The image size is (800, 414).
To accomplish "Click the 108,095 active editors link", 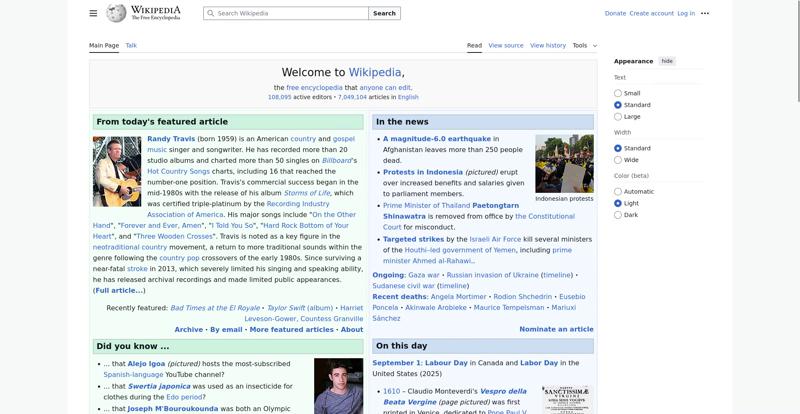I will [x=280, y=97].
